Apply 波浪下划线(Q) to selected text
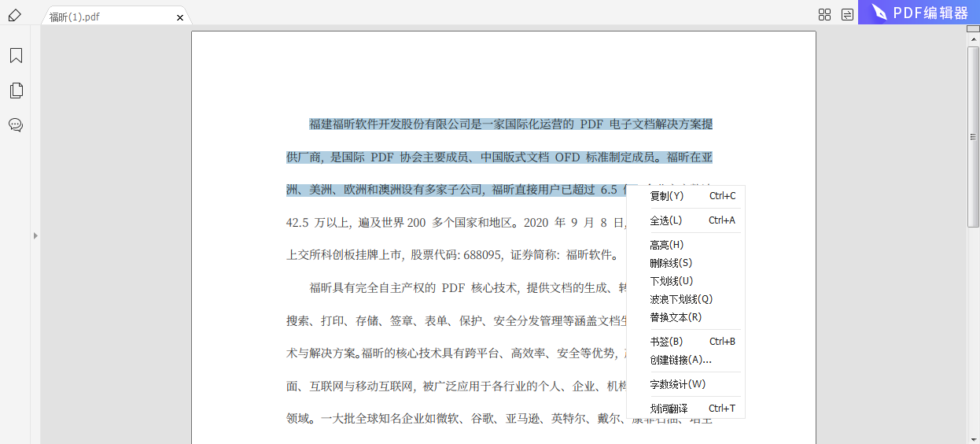Image resolution: width=980 pixels, height=444 pixels. coord(685,299)
